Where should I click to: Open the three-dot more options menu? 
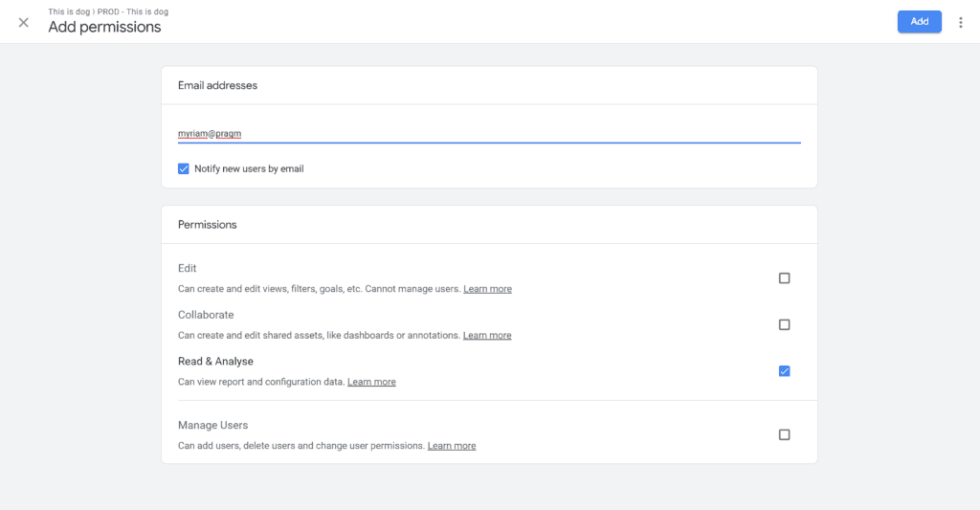point(961,23)
